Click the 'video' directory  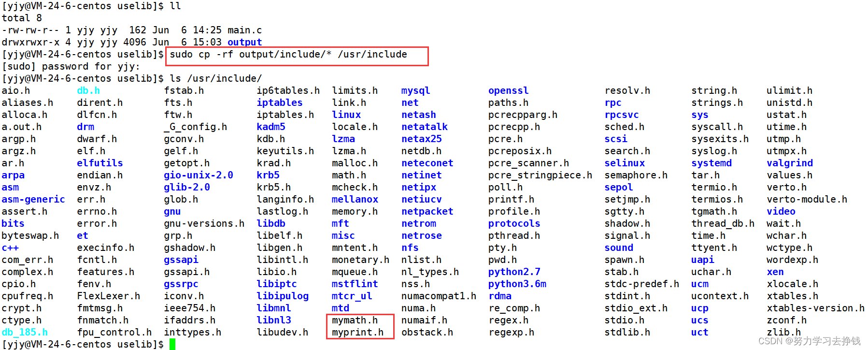(781, 212)
